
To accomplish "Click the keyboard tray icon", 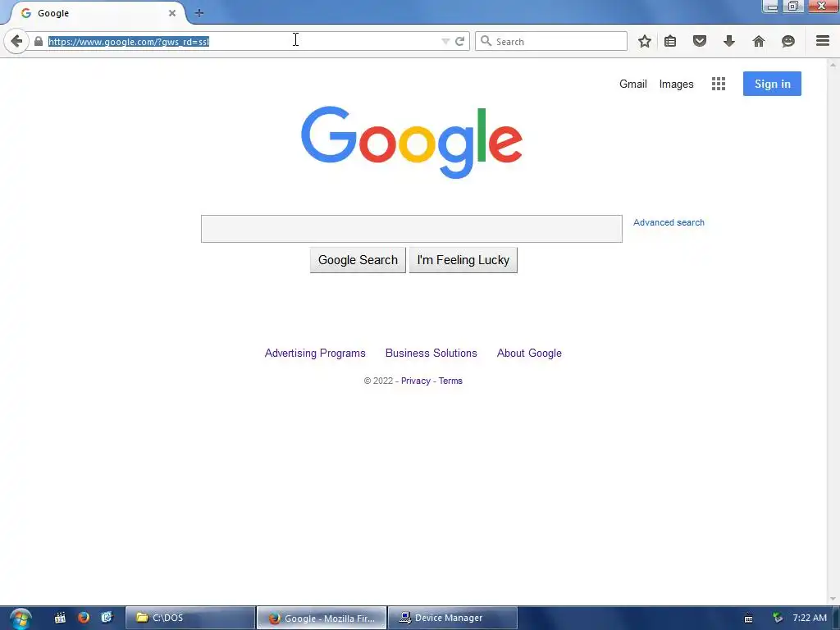I will (x=749, y=619).
